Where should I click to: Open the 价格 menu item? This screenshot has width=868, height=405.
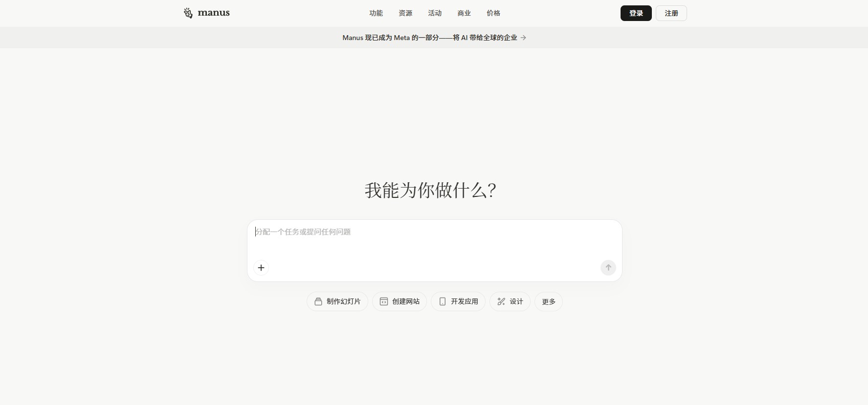[493, 13]
